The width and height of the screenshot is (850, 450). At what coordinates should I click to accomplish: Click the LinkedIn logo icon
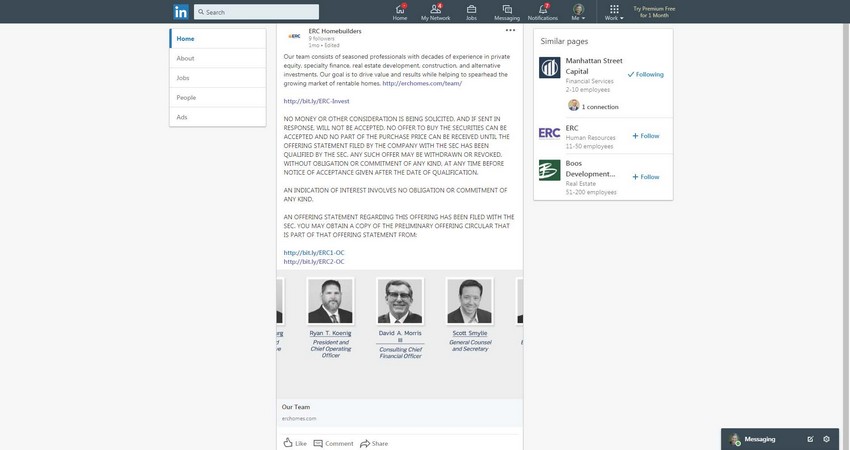pyautogui.click(x=181, y=12)
